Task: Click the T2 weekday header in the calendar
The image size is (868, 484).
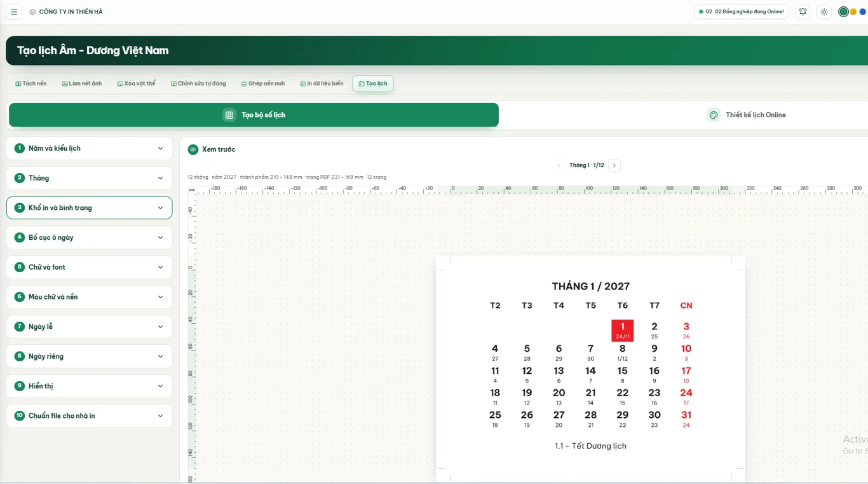Action: pos(495,305)
